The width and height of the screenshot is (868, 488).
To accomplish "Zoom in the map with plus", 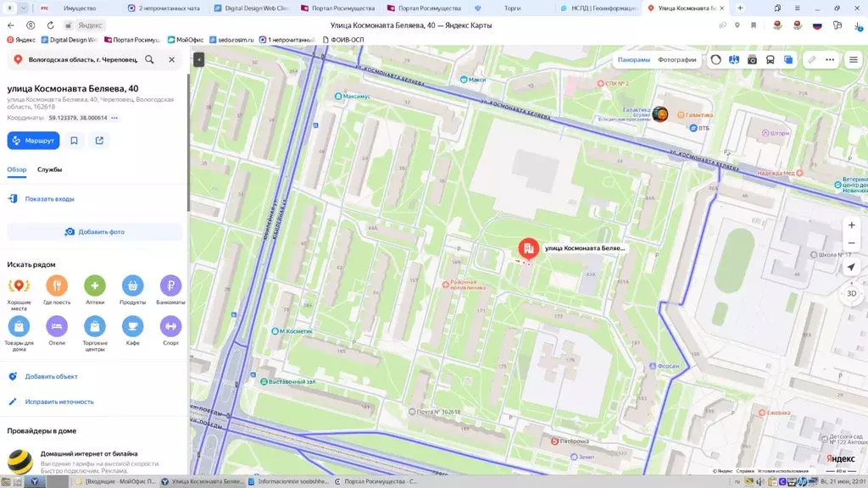I will (851, 225).
